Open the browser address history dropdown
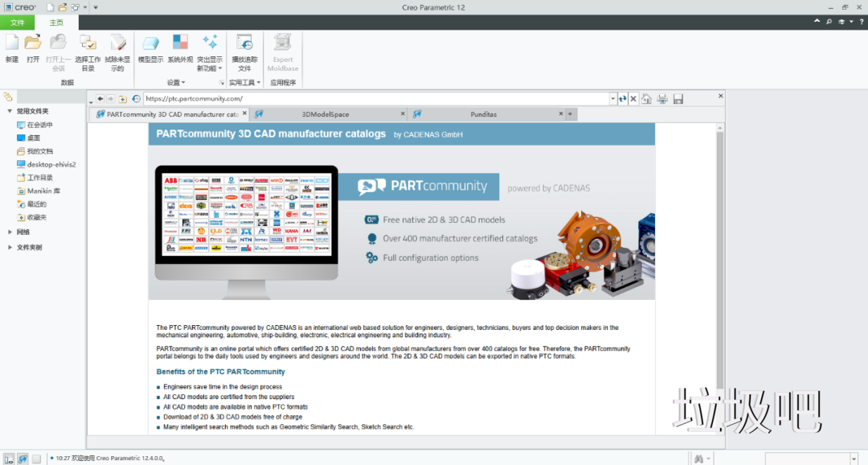868x465 pixels. point(612,99)
